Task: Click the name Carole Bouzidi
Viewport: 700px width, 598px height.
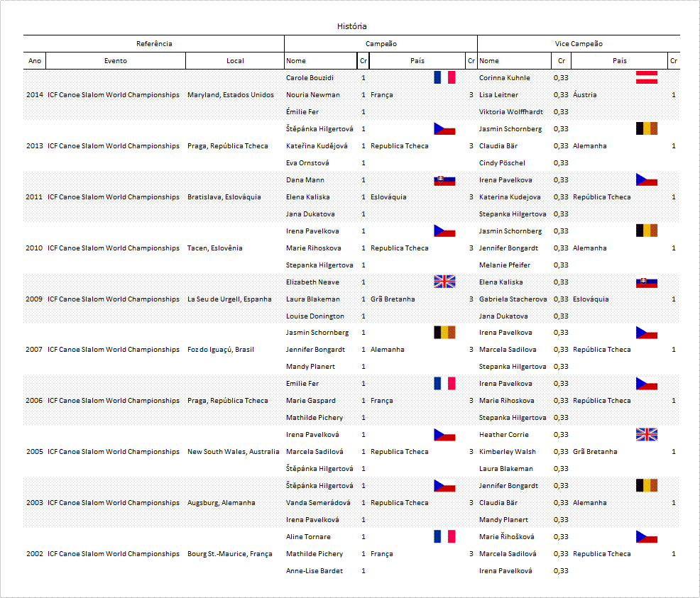Action: [310, 77]
